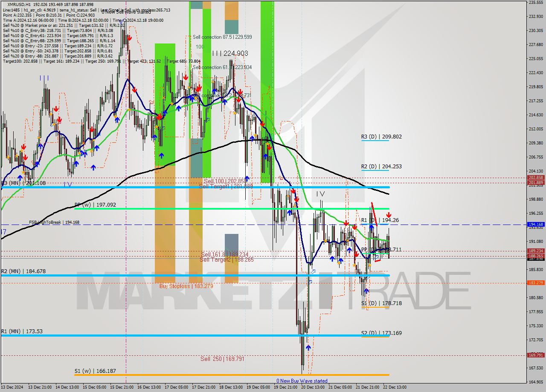Viewport: 546px width, 392px height.
Task: Click the red 169.791 price tag on axis
Action: point(536,355)
